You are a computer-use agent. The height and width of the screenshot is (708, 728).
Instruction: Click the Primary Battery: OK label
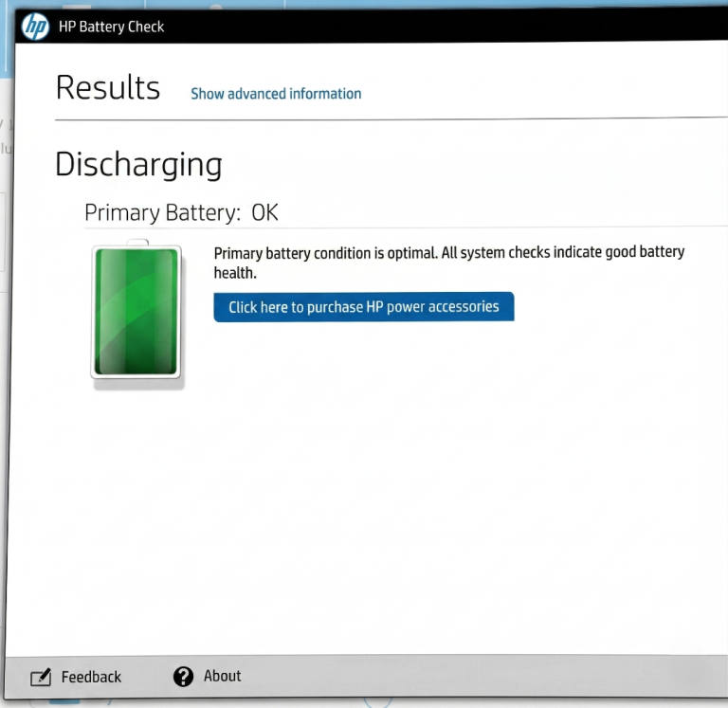click(181, 212)
